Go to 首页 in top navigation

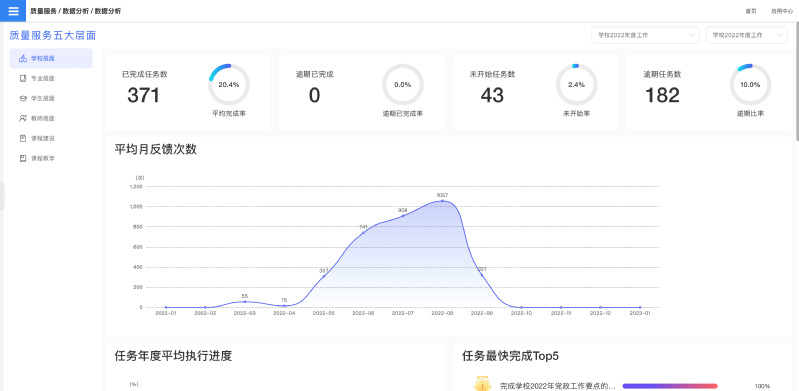tap(751, 11)
